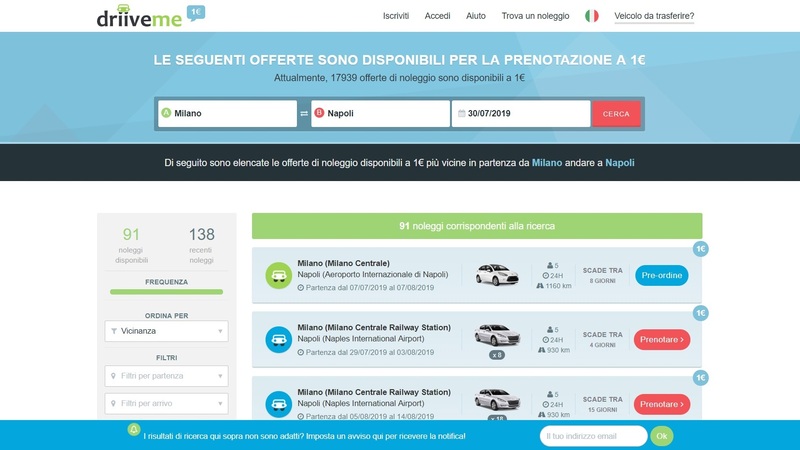Click blue car icon of the 05/08/2019 offer

coord(279,404)
